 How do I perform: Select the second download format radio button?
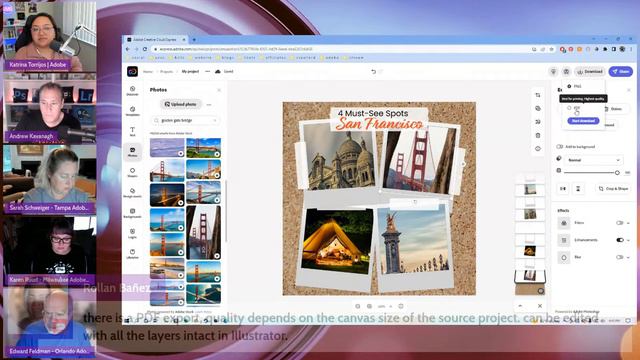pyautogui.click(x=569, y=108)
